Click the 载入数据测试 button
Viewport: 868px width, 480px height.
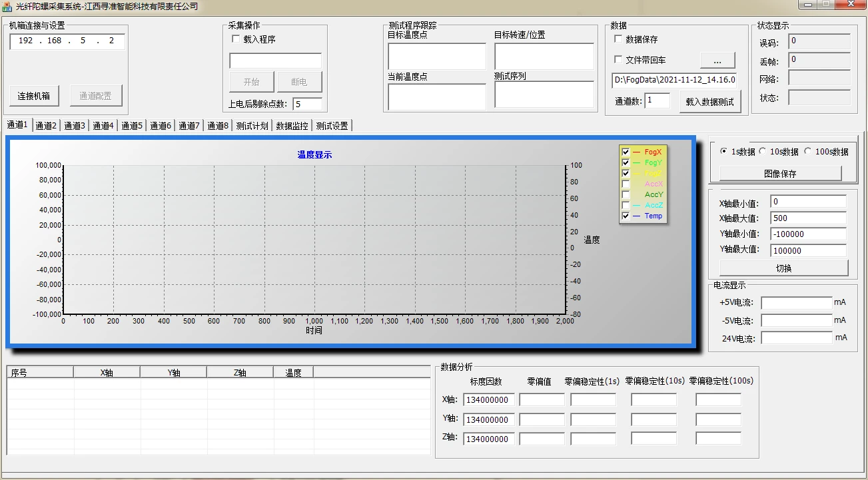point(710,102)
